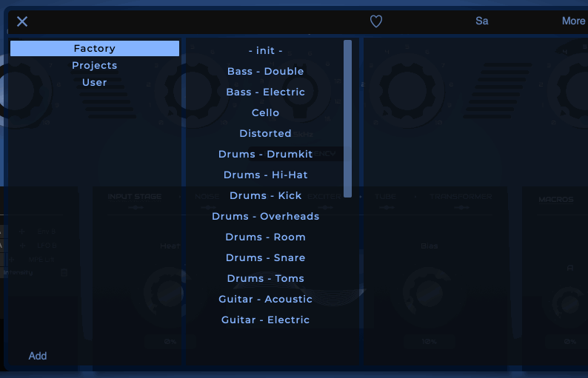Pick Drums - Room preset
Image resolution: width=588 pixels, height=378 pixels.
[x=265, y=237]
